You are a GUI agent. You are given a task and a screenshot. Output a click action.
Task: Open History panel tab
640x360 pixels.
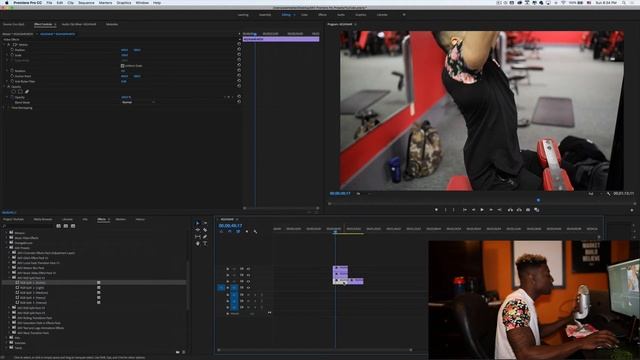140,219
